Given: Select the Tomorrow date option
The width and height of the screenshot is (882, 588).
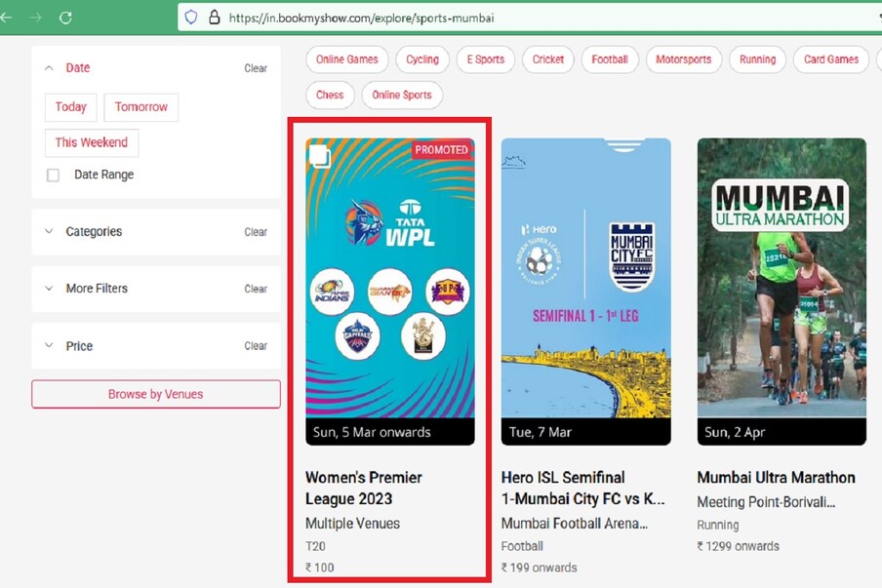Looking at the screenshot, I should (141, 107).
